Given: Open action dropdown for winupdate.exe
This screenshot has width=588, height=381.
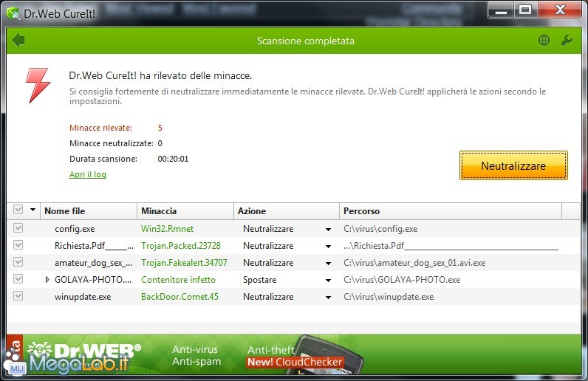Looking at the screenshot, I should (x=328, y=298).
